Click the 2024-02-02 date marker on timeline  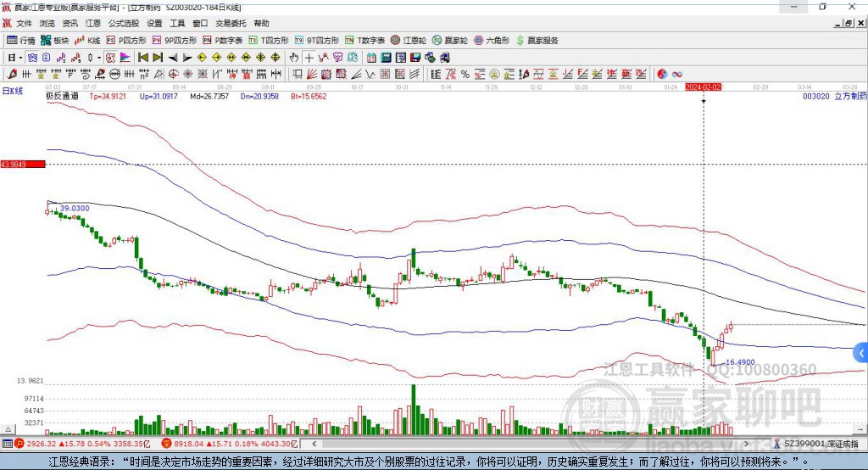tap(703, 87)
